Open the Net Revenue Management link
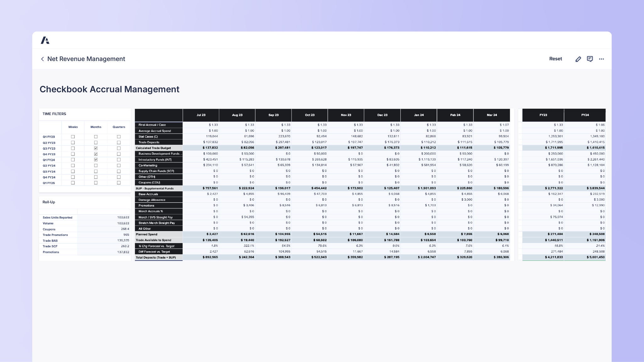The height and width of the screenshot is (362, 644). coord(86,59)
